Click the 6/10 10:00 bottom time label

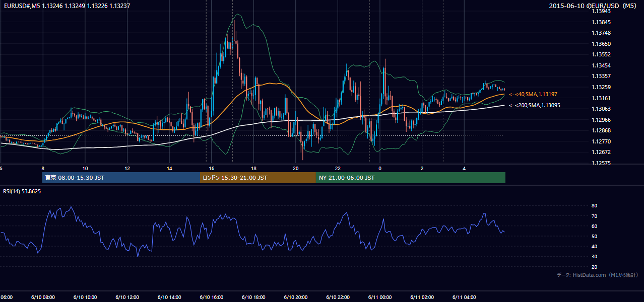point(85,297)
